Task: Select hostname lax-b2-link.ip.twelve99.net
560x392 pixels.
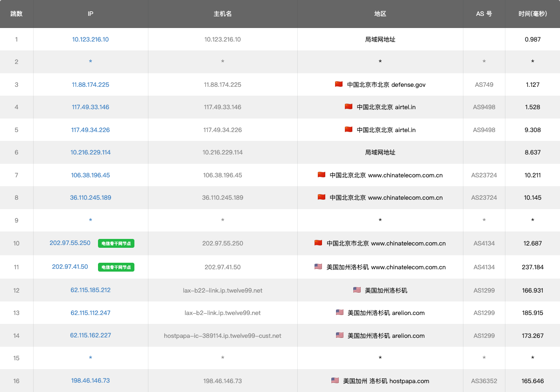Action: click(223, 313)
